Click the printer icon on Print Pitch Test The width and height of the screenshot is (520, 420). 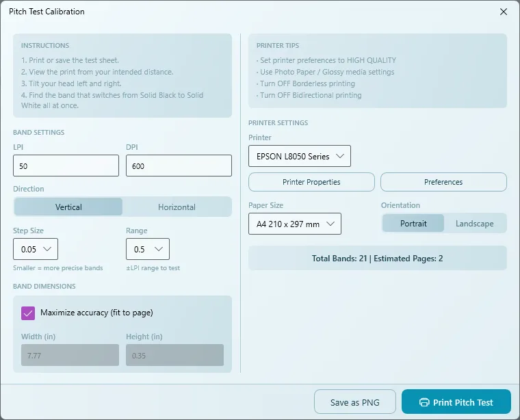pyautogui.click(x=424, y=402)
